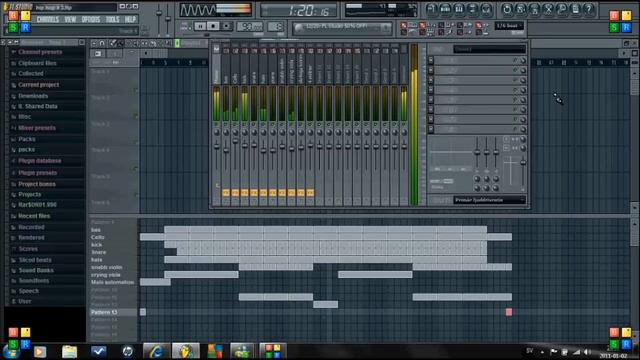Image resolution: width=640 pixels, height=360 pixels.
Task: Click the crying violin pattern label
Action: pos(106,275)
